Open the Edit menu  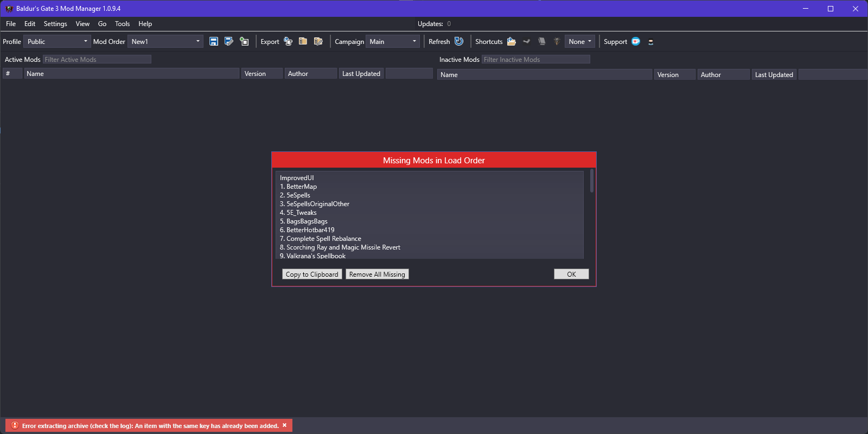pos(30,24)
